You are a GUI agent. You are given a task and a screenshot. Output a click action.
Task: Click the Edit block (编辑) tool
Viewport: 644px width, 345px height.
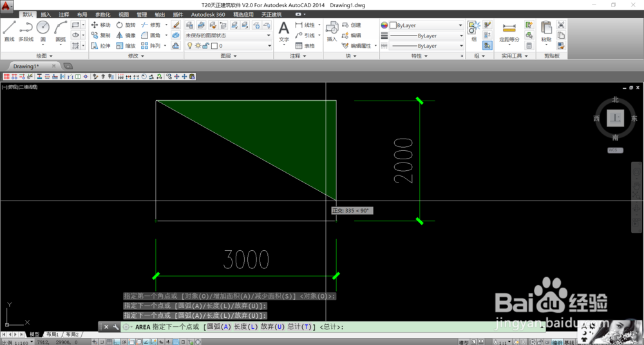pyautogui.click(x=352, y=35)
